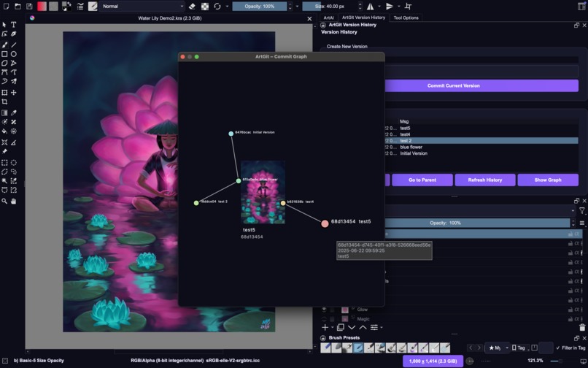
Task: Open the Normal blending mode dropdown
Action: pyautogui.click(x=142, y=7)
